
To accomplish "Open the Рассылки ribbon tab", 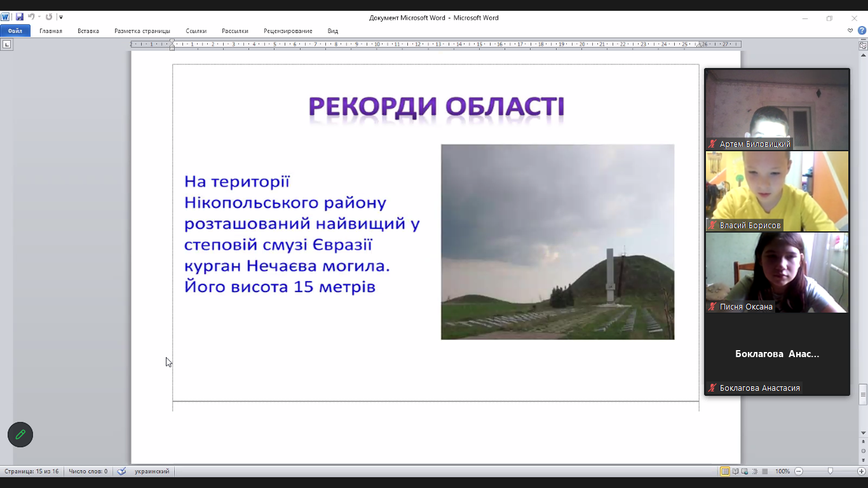I will (x=235, y=30).
